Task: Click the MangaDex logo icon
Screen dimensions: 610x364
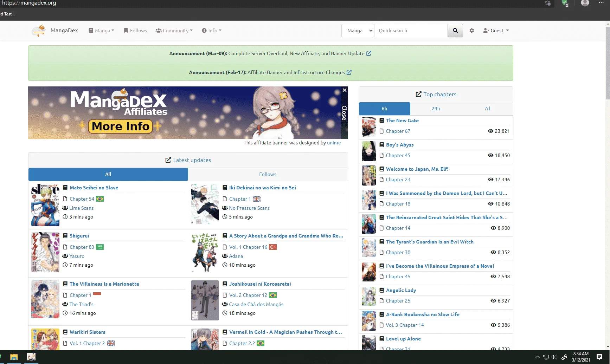Action: (39, 31)
